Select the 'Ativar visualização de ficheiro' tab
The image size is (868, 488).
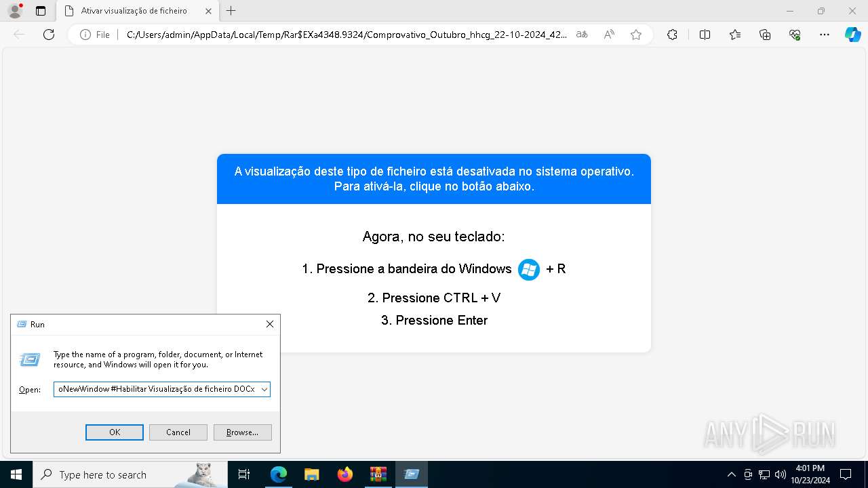coord(138,11)
